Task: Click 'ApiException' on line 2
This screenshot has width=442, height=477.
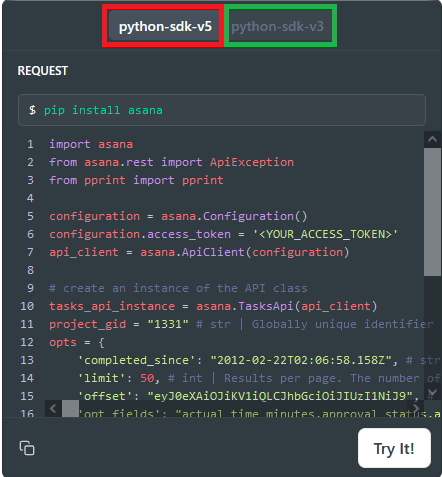Action: coord(252,162)
